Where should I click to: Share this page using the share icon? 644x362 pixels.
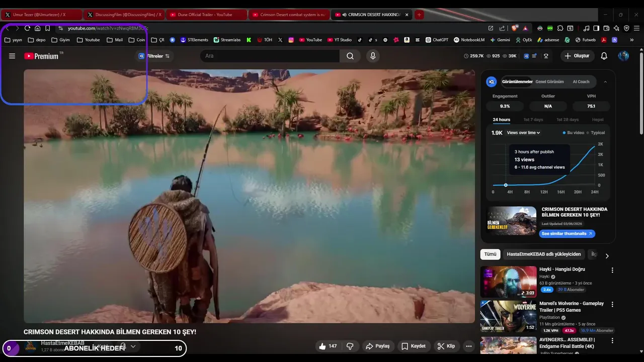click(502, 28)
